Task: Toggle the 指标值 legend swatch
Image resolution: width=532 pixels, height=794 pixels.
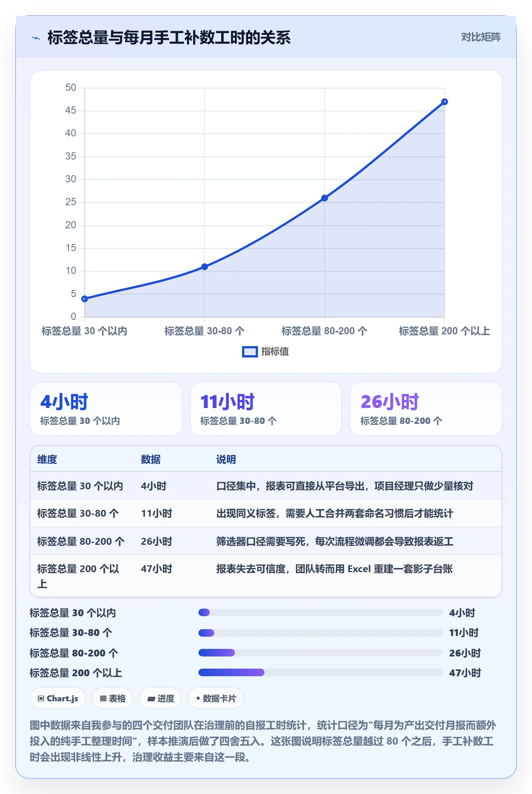Action: coord(250,352)
